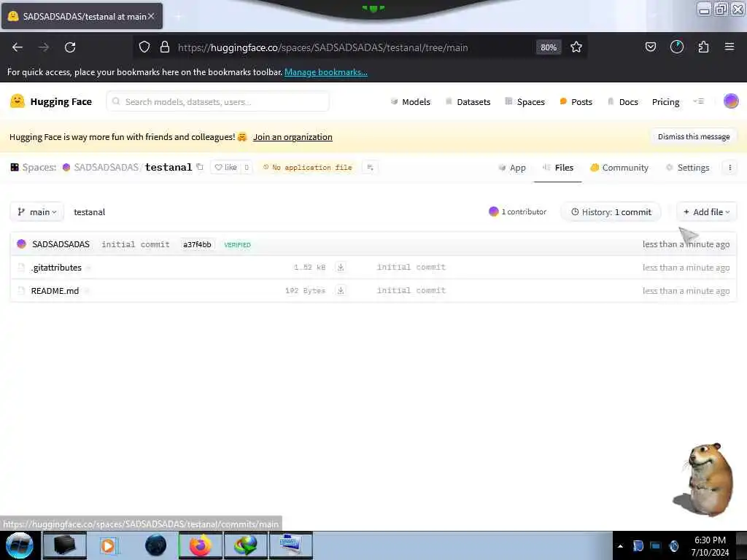This screenshot has width=747, height=560.
Task: Dismiss this message banner
Action: [x=694, y=136]
